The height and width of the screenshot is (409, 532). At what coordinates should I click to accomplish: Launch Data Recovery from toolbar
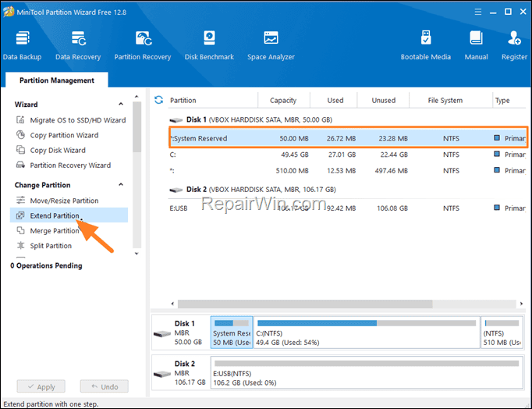point(78,45)
